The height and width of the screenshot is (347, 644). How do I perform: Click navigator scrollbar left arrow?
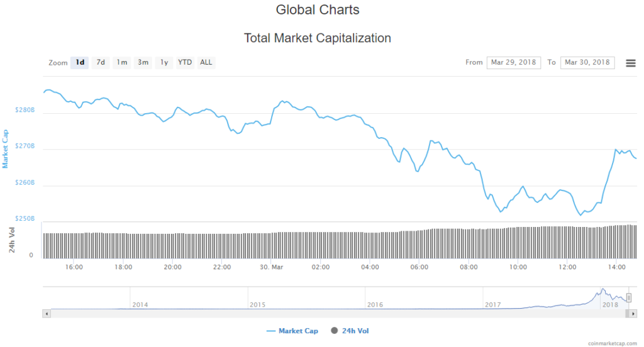pyautogui.click(x=46, y=312)
